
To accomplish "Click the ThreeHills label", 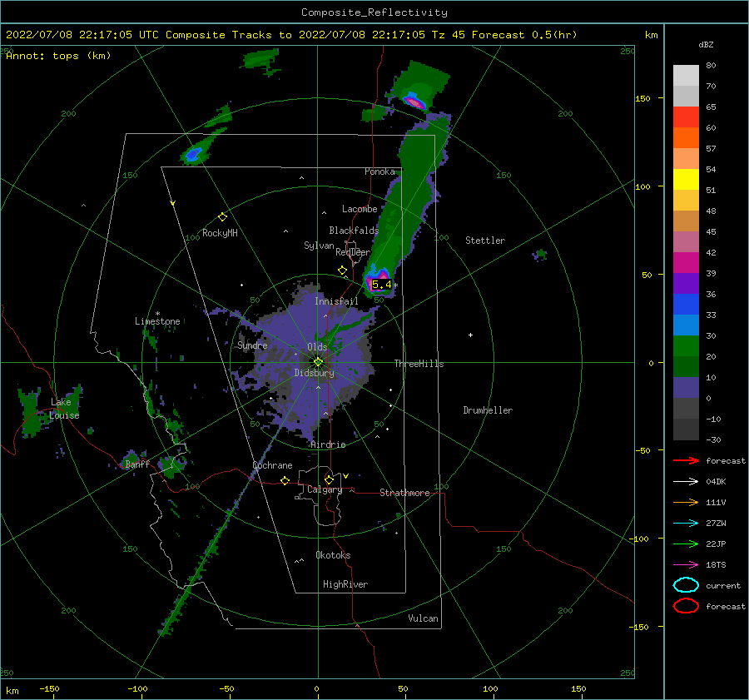I will (x=419, y=364).
